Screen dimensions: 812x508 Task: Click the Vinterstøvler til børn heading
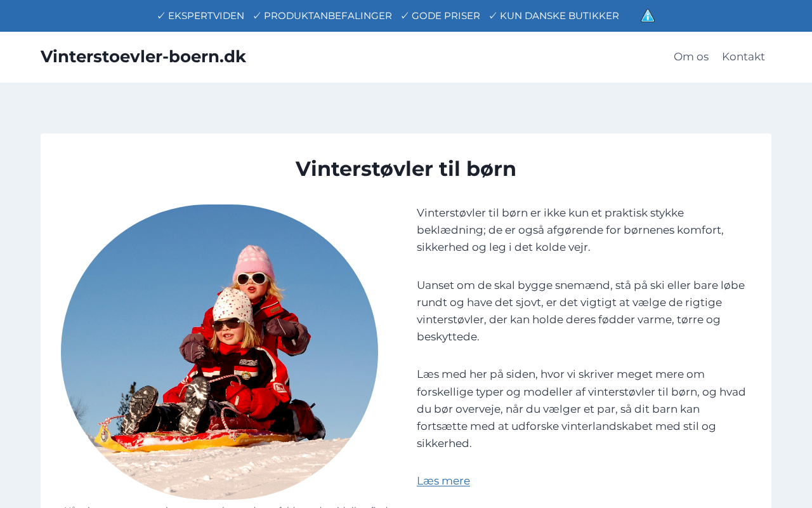coord(406,169)
